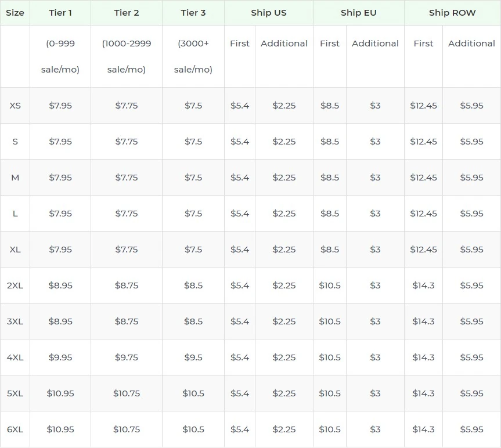This screenshot has width=501, height=448.
Task: Click the $2.25 Additional cost for S
Action: click(x=284, y=141)
